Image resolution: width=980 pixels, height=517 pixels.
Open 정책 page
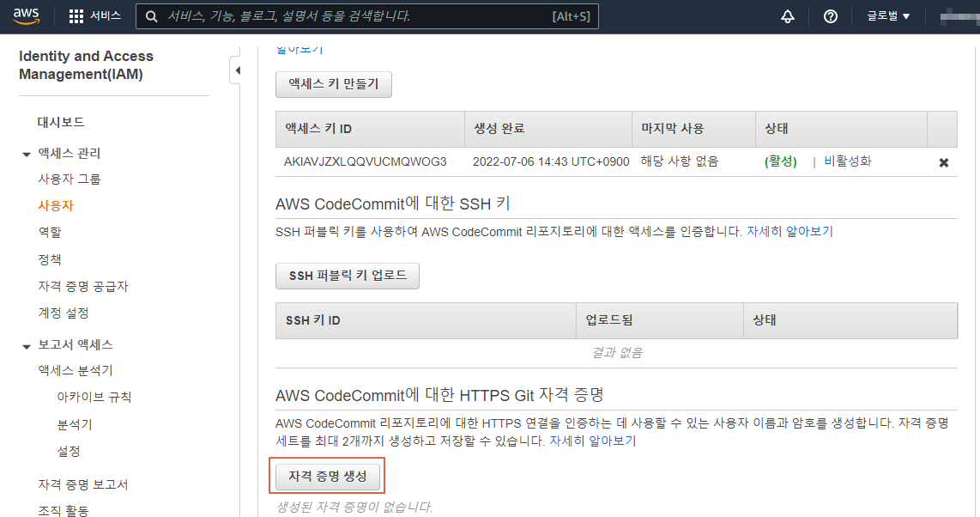click(x=50, y=259)
